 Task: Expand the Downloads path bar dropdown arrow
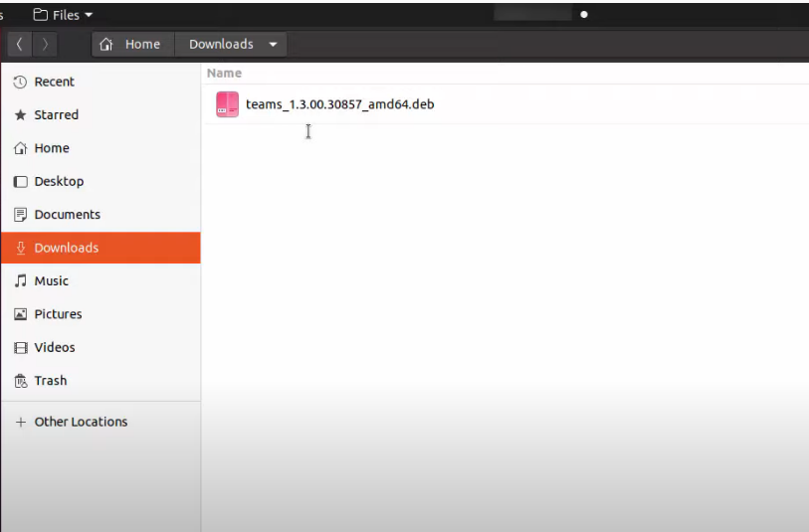[x=273, y=45]
